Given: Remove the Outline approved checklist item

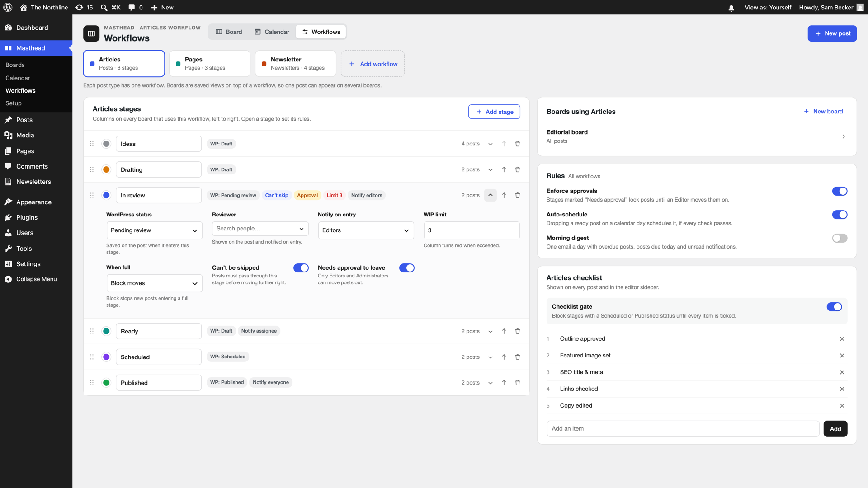Looking at the screenshot, I should 842,339.
